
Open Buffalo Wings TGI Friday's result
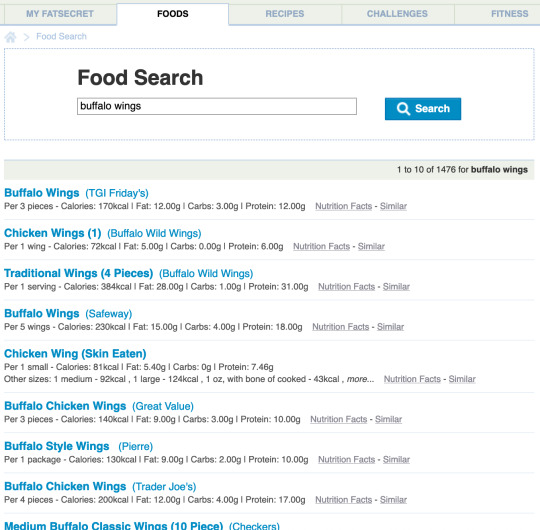42,193
